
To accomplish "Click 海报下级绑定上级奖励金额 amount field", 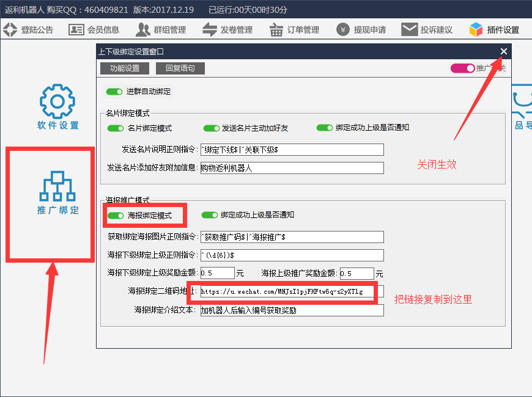I will (217, 274).
